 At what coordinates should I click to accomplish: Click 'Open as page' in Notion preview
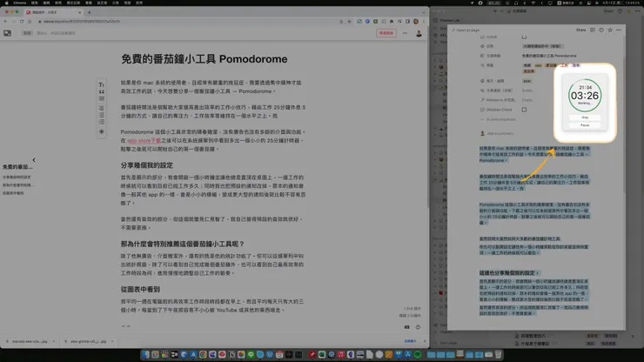[x=466, y=30]
